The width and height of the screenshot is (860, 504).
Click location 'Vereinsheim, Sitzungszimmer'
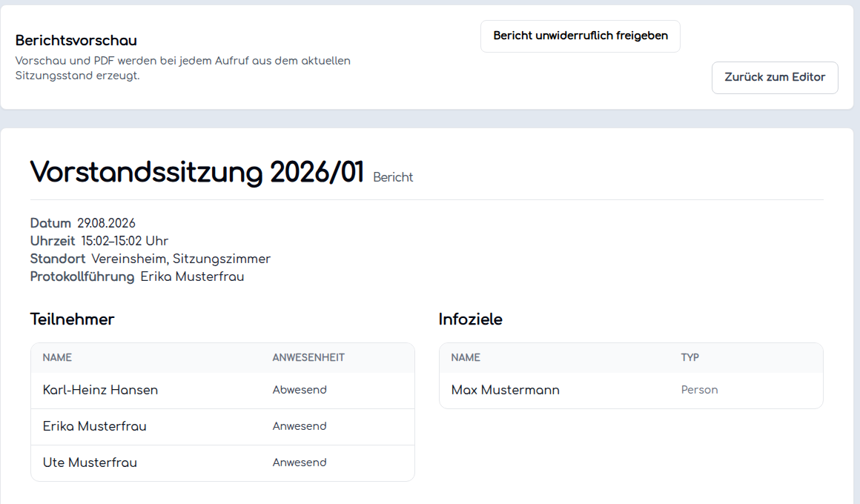coord(181,259)
